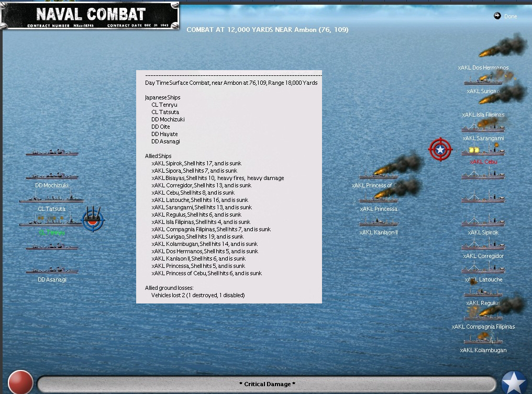Click 'Allied Ships' heading in the report

[158, 156]
